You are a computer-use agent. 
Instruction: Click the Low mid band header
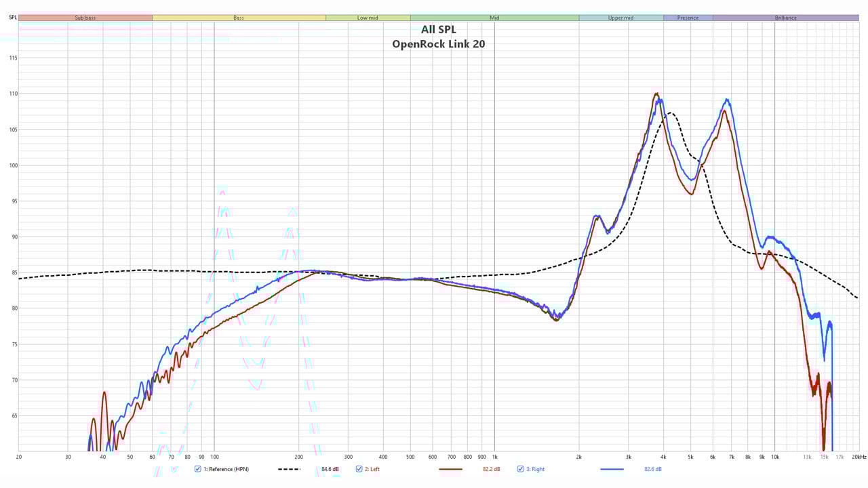click(368, 18)
